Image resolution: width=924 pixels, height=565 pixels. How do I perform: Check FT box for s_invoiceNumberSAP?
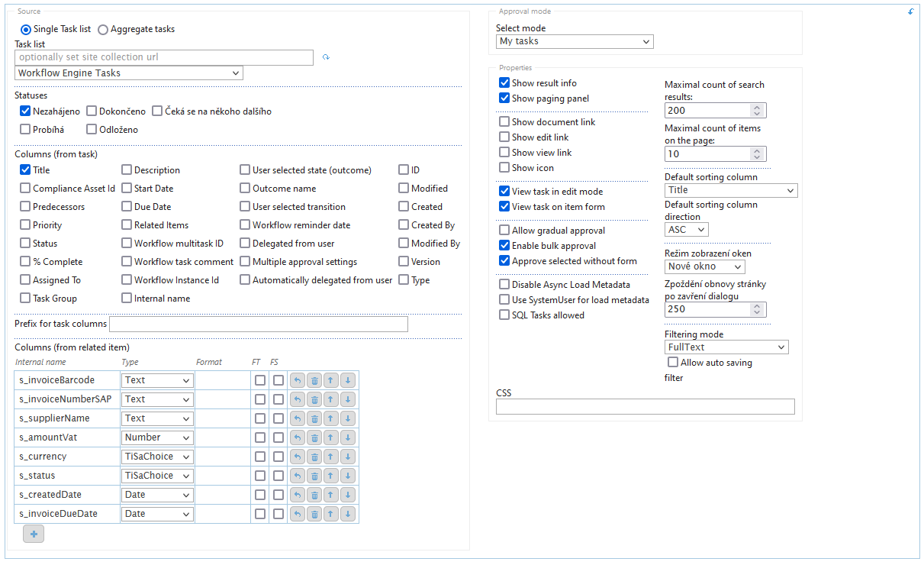coord(260,399)
